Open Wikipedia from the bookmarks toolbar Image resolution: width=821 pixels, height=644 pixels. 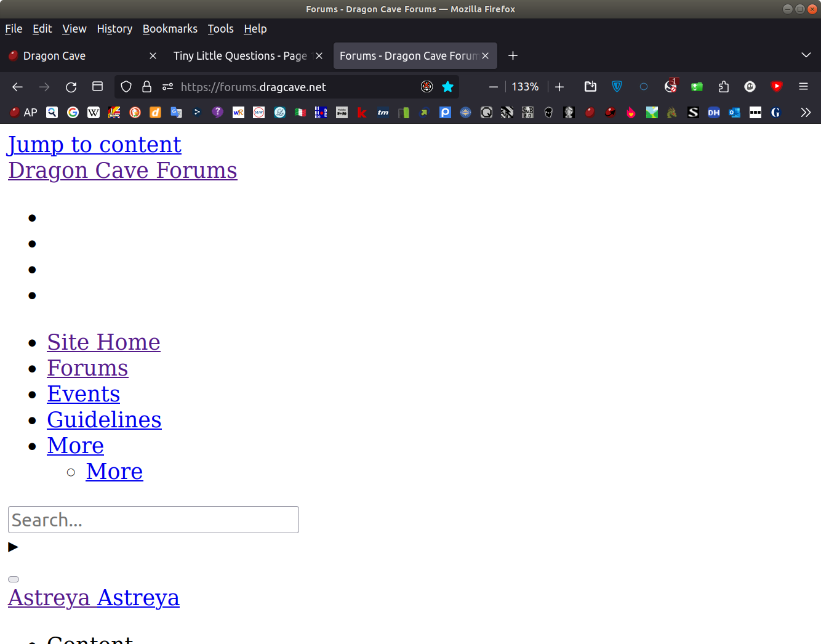94,113
